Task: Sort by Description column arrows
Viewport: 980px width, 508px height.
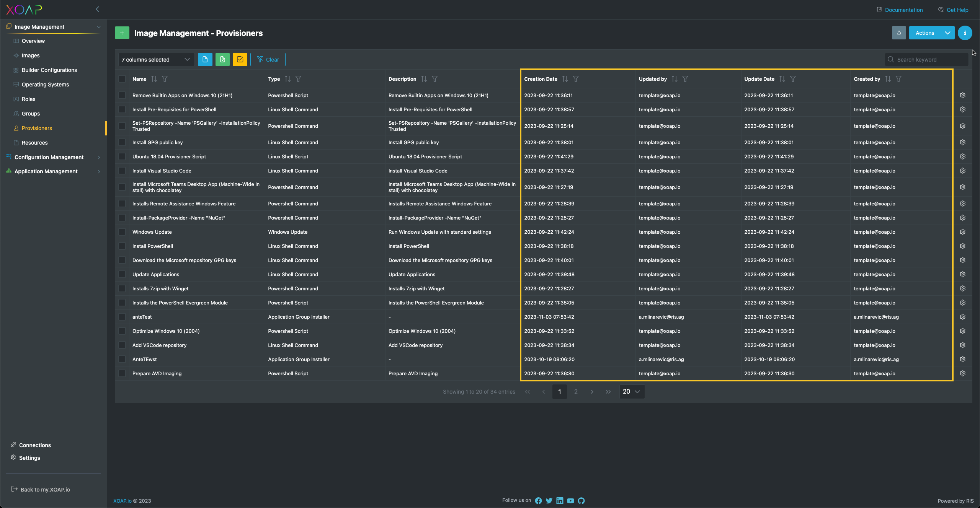Action: tap(424, 79)
